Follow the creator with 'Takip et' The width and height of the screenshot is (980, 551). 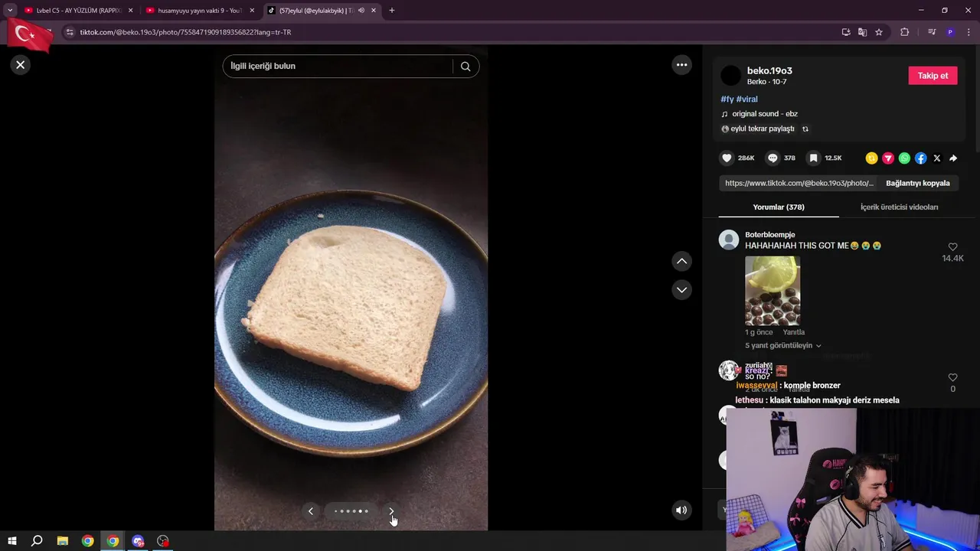pos(933,76)
